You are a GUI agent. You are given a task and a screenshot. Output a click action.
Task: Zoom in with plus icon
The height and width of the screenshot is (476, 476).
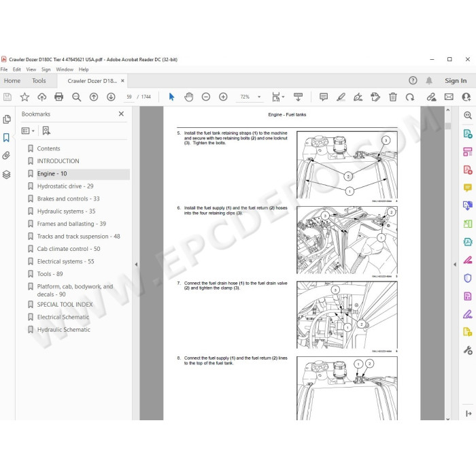tap(223, 97)
